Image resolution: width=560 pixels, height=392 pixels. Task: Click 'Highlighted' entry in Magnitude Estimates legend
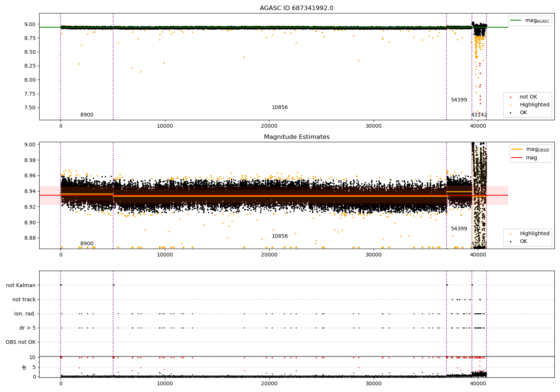tap(535, 234)
